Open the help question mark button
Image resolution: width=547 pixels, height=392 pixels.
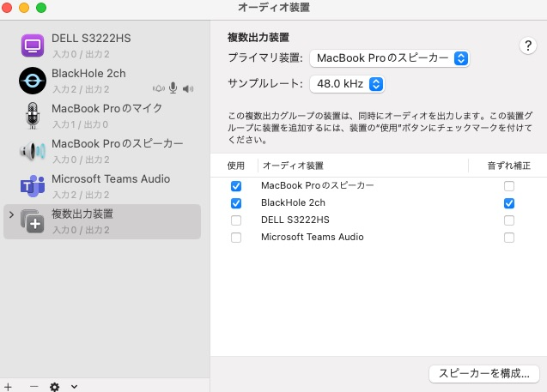click(x=528, y=45)
